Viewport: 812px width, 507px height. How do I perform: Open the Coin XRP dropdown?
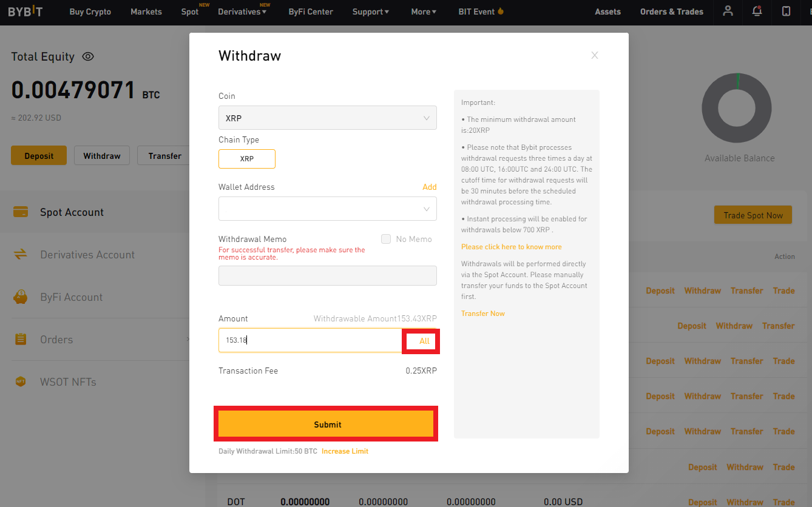[328, 118]
